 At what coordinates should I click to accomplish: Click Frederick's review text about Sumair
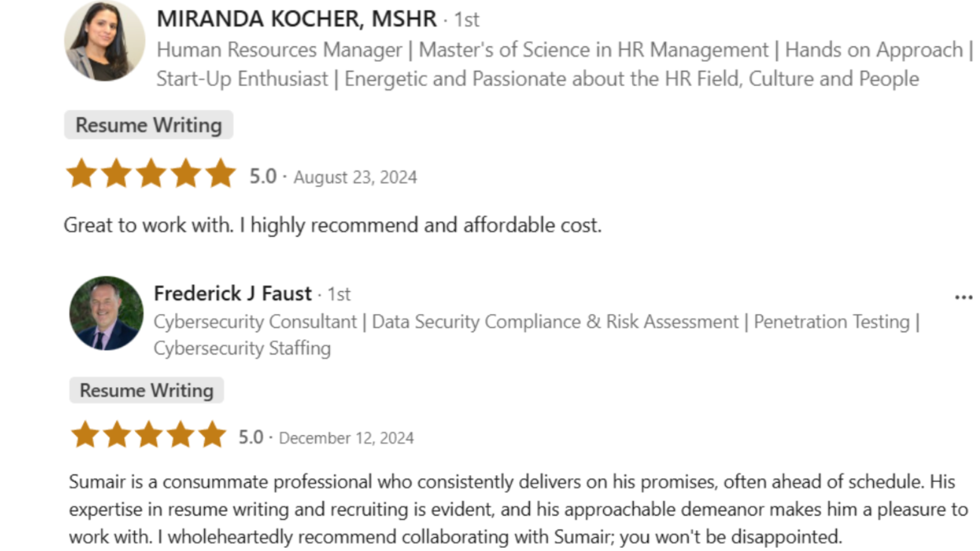click(x=518, y=509)
